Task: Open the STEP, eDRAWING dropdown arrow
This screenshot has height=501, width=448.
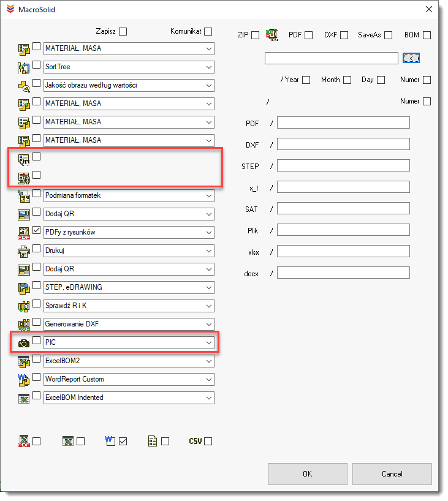Action: (x=208, y=287)
